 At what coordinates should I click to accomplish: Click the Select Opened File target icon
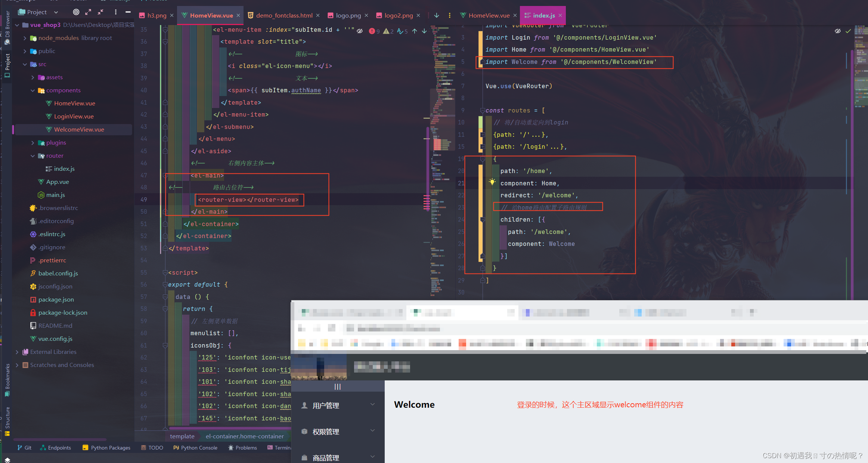[x=76, y=12]
